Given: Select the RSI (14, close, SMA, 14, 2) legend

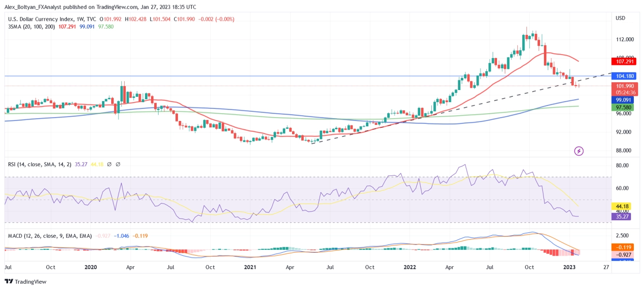Looking at the screenshot, I should pos(40,165).
